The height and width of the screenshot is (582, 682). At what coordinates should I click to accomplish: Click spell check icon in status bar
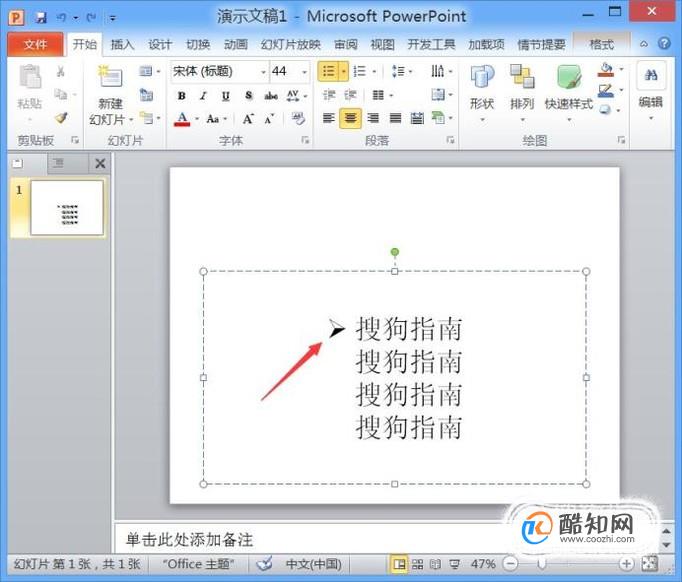(x=264, y=564)
